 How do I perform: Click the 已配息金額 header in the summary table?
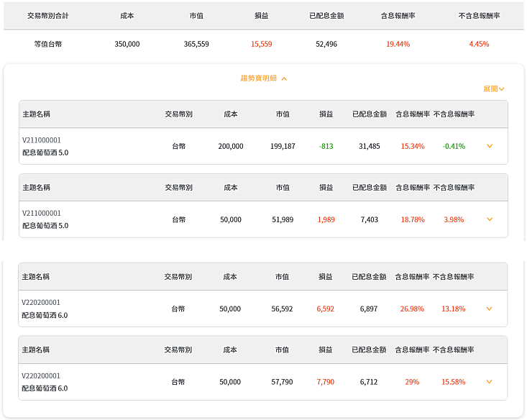pos(326,16)
